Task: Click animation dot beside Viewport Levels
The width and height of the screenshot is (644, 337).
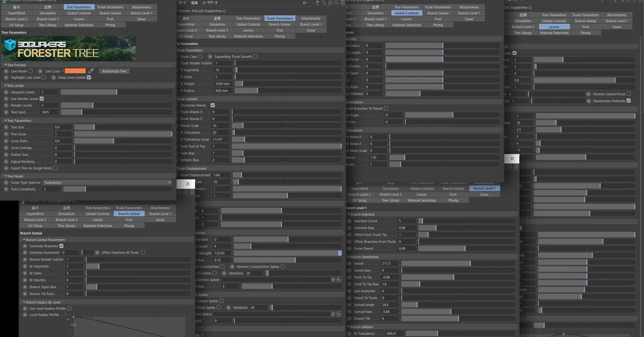Action: tap(6, 92)
